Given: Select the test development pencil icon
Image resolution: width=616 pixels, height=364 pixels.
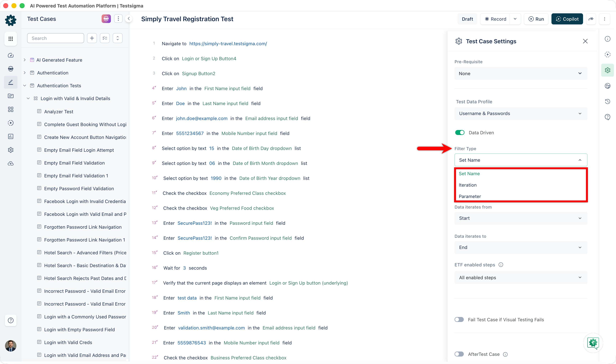Looking at the screenshot, I should click(11, 82).
